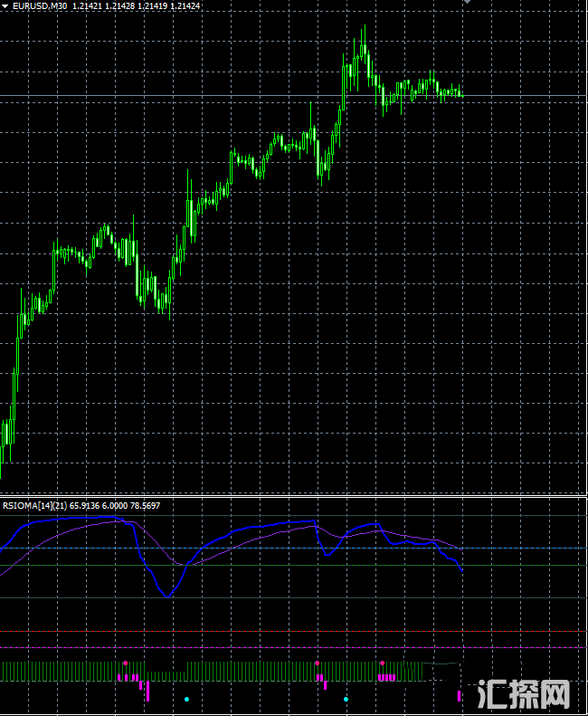Click the white triangle beside EURUSD,M30
This screenshot has height=716, width=588.
coord(5,5)
